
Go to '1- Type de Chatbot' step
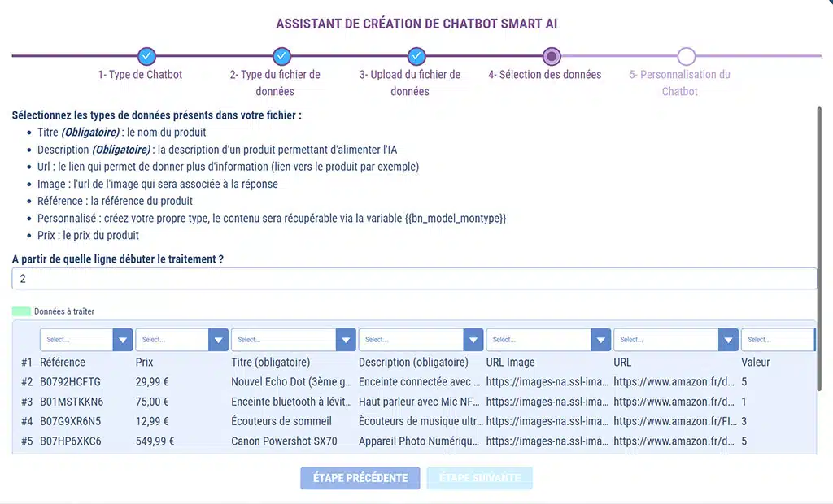(140, 75)
